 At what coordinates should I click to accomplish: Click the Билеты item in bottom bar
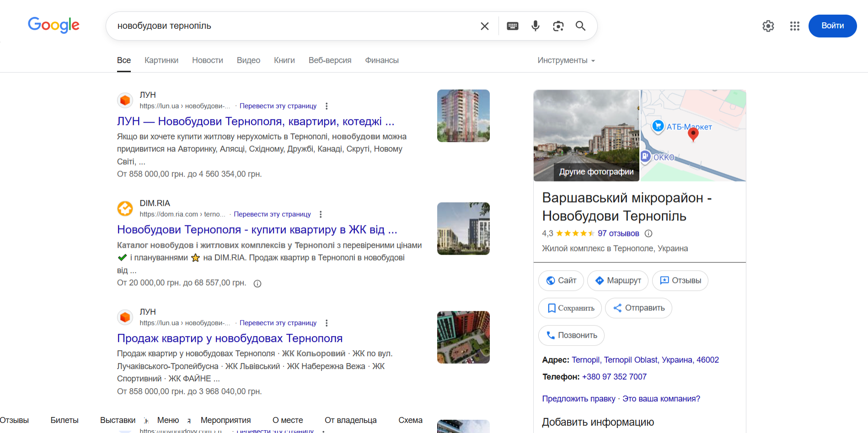point(64,421)
